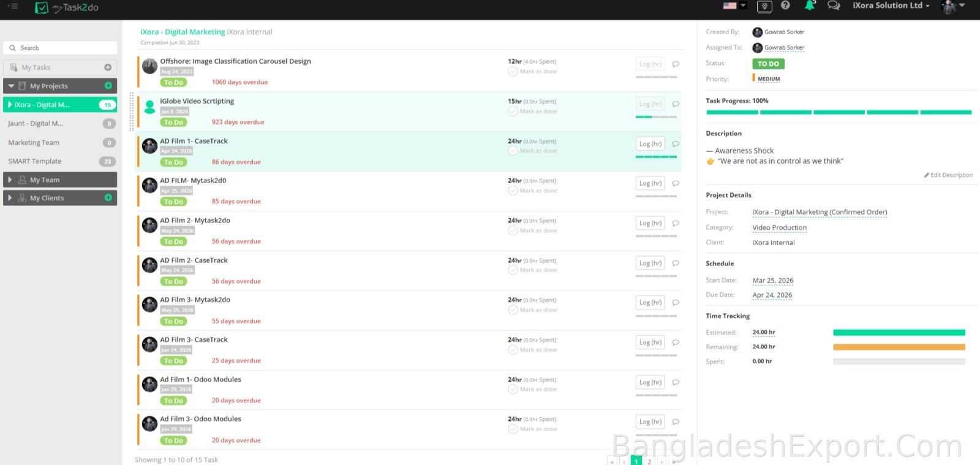This screenshot has height=465, width=980.
Task: Log hours for AD Film 1- CaseTrack
Action: [x=650, y=144]
